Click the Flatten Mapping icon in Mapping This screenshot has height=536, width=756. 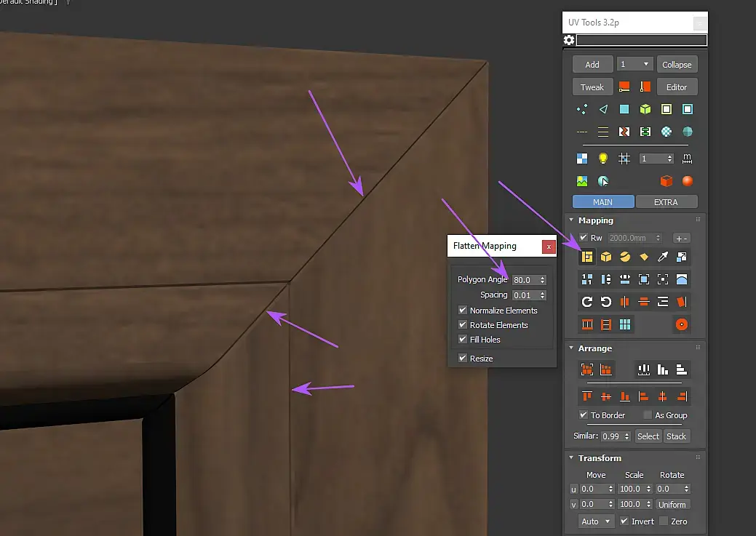(586, 257)
